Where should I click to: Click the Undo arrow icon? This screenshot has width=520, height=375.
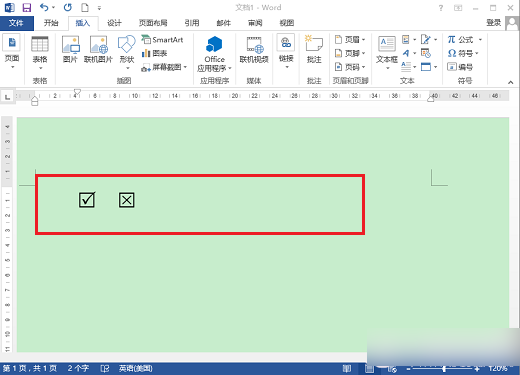point(44,7)
